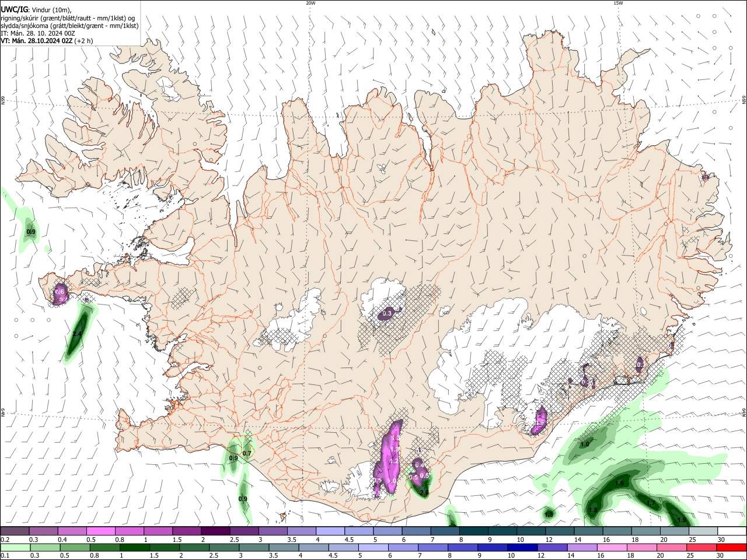Image resolution: width=747 pixels, height=560 pixels.
Task: Click the '4.5' label in the snow legend
Action: pyautogui.click(x=349, y=540)
